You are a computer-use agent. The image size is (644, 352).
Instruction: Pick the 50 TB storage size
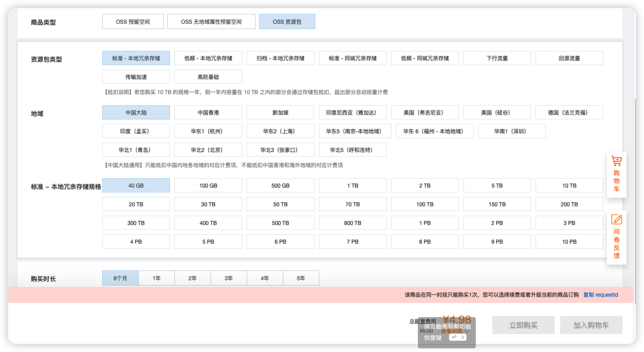coord(281,204)
